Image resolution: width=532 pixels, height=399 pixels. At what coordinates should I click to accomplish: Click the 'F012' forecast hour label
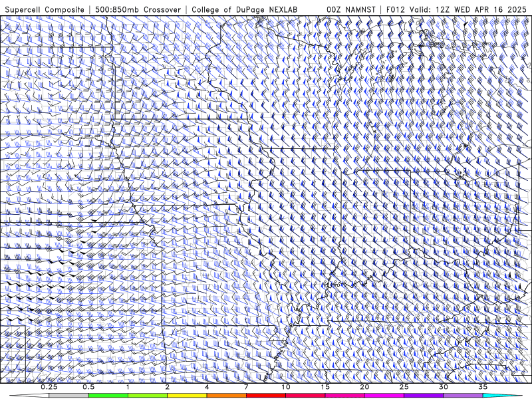(x=396, y=9)
